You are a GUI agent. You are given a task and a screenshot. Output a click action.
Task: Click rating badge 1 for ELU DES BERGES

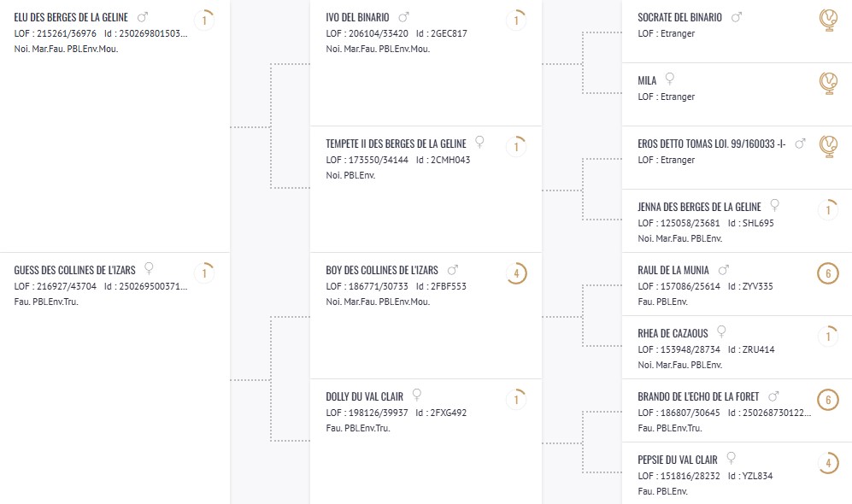click(x=204, y=20)
